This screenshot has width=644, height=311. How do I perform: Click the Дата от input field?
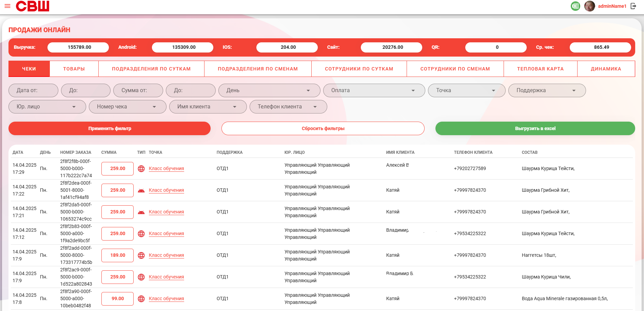pyautogui.click(x=33, y=90)
